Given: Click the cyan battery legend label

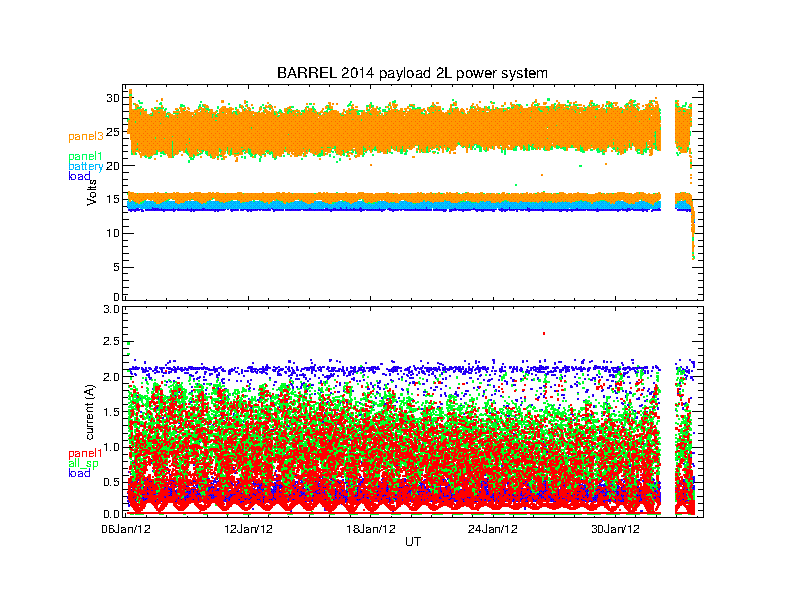Looking at the screenshot, I should tap(85, 166).
